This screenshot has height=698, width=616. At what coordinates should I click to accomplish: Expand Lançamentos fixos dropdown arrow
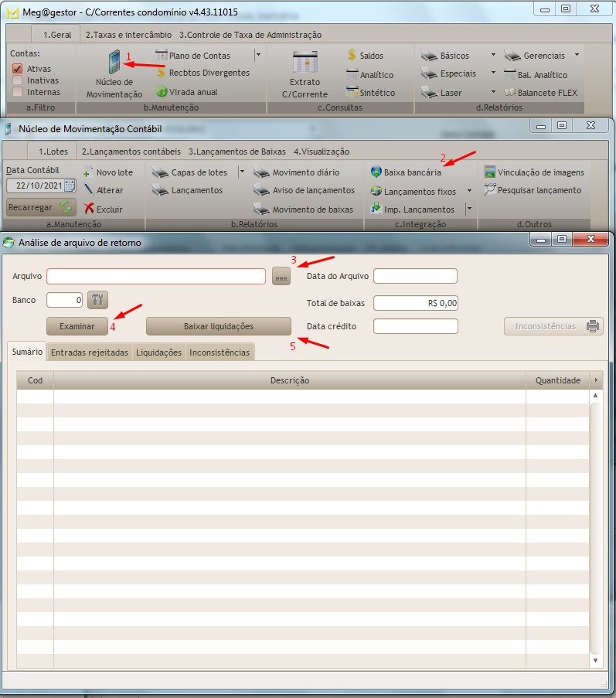click(x=469, y=191)
